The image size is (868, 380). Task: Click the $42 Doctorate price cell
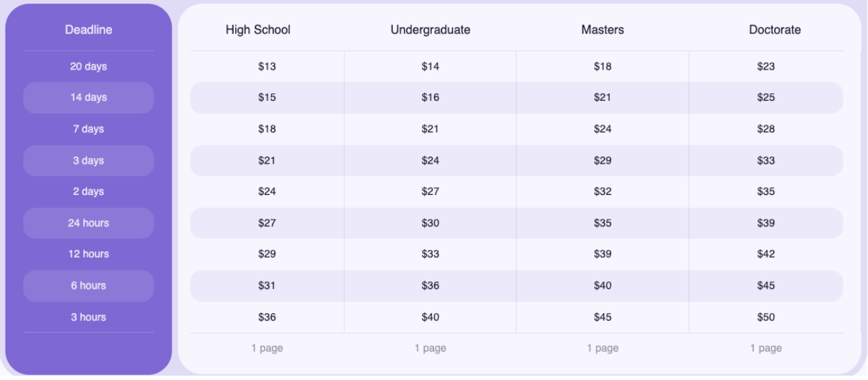click(x=766, y=254)
